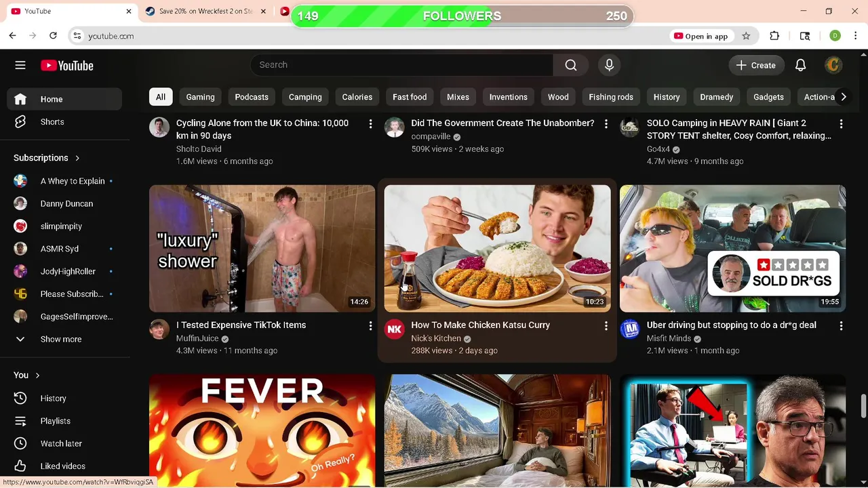Go back with browser back arrow
This screenshot has width=868, height=488.
12,36
